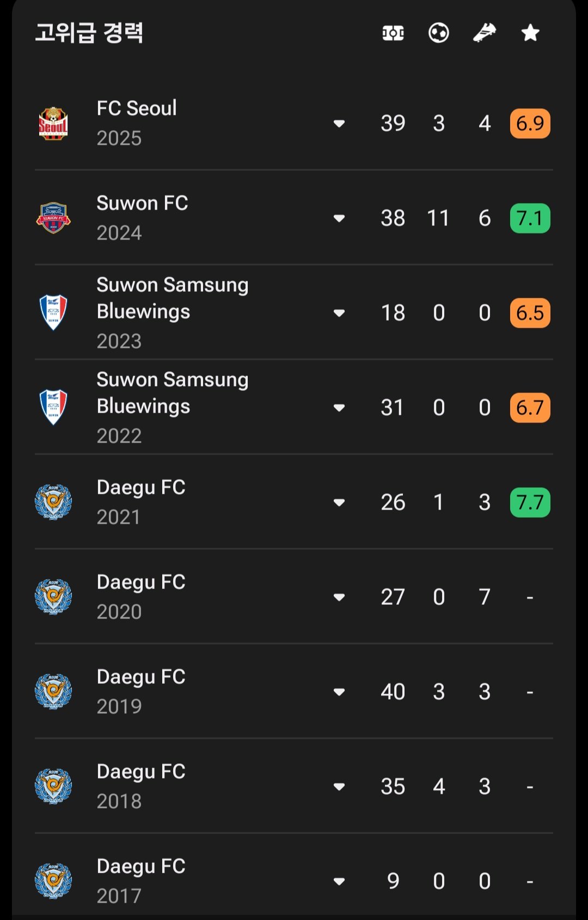Viewport: 588px width, 920px height.
Task: Click the matches played pitch icon
Action: pyautogui.click(x=393, y=33)
